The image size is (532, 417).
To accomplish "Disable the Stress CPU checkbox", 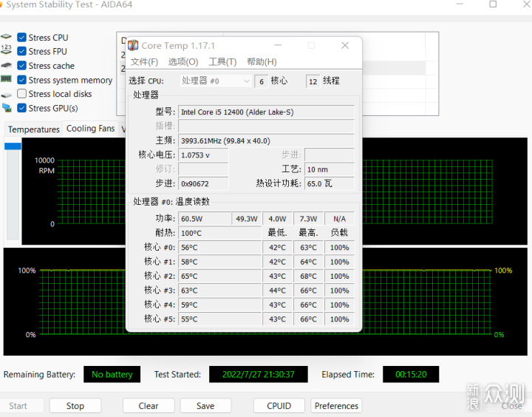I will pyautogui.click(x=21, y=38).
